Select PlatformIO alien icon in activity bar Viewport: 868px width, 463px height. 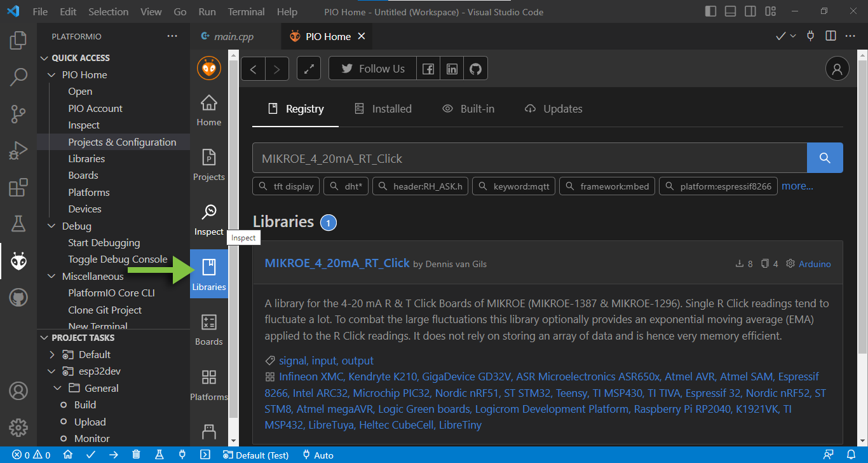pyautogui.click(x=18, y=261)
